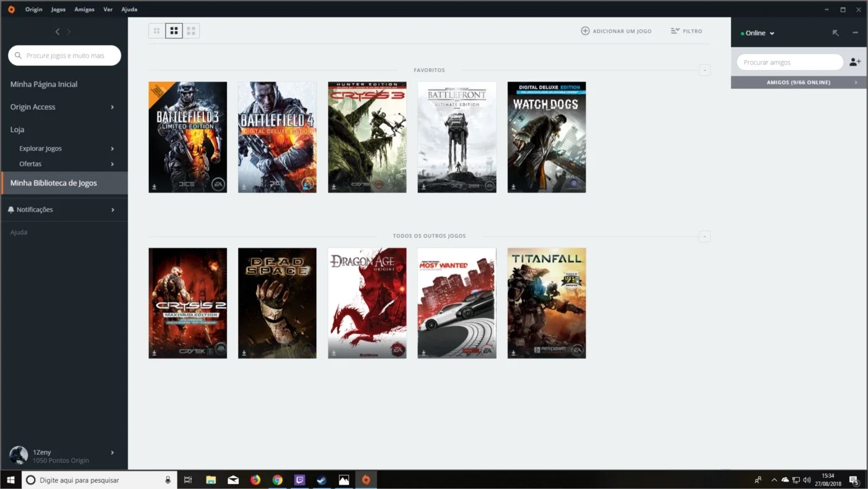The height and width of the screenshot is (489, 868).
Task: Open the Ajuda menu in menu bar
Action: coord(130,9)
